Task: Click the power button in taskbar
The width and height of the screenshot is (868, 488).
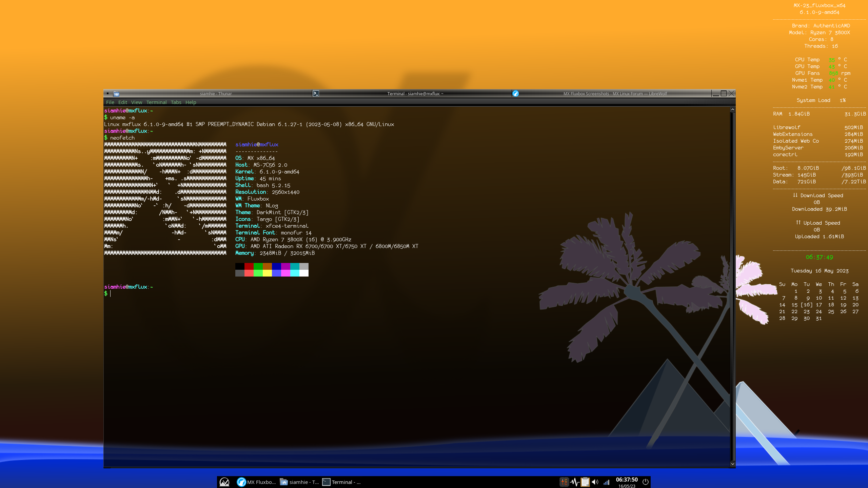Action: click(x=646, y=482)
